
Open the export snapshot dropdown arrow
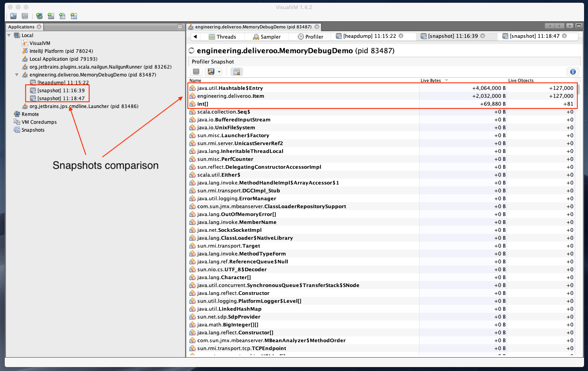(219, 71)
